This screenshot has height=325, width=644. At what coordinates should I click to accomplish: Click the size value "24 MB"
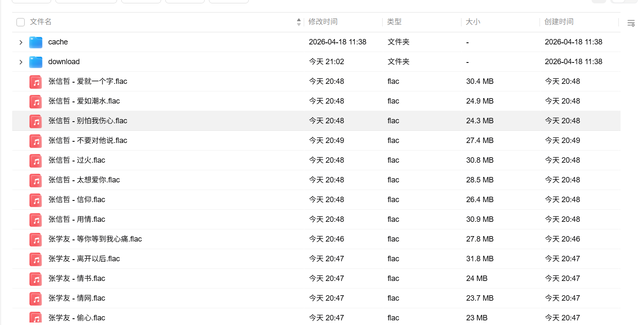point(477,278)
